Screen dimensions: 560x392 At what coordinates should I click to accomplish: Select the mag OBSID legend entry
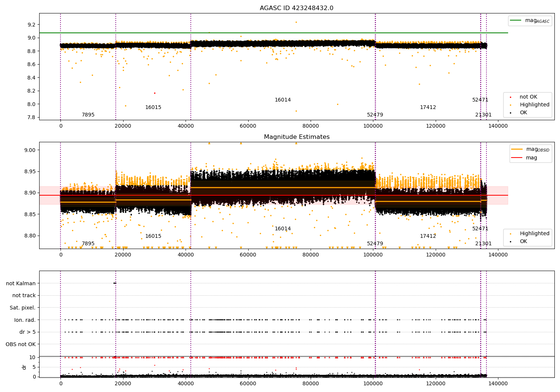coord(530,149)
